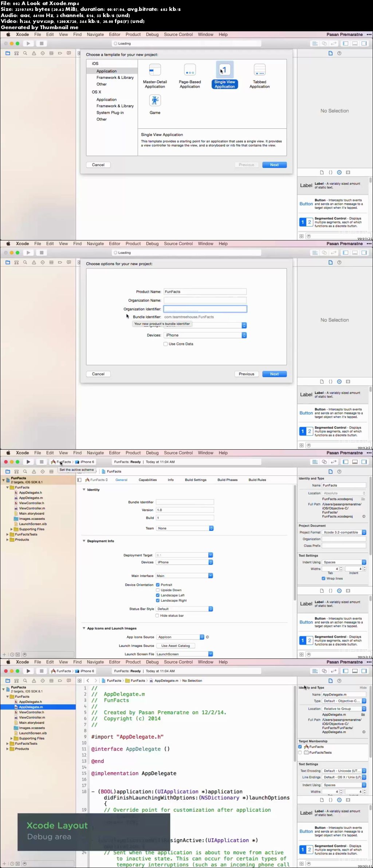Switch to the Build Phases tab

[x=227, y=480]
